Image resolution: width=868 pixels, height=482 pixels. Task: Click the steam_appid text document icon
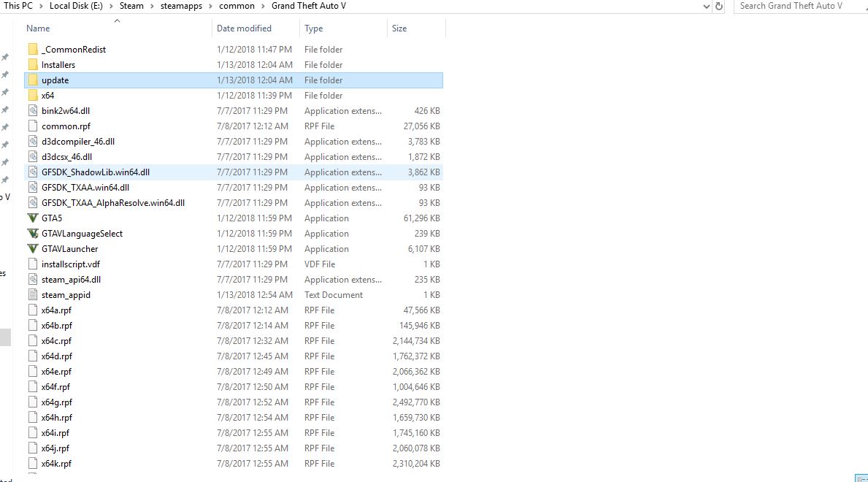[x=33, y=295]
